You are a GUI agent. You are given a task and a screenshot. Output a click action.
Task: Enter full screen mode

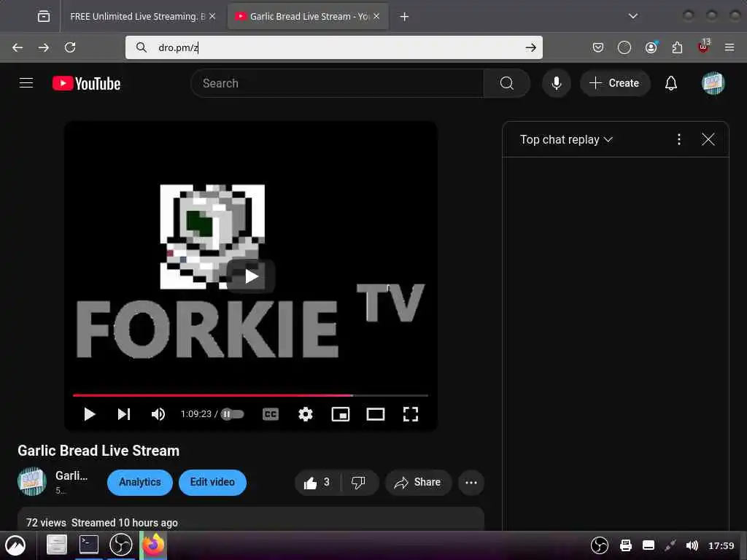click(x=410, y=414)
